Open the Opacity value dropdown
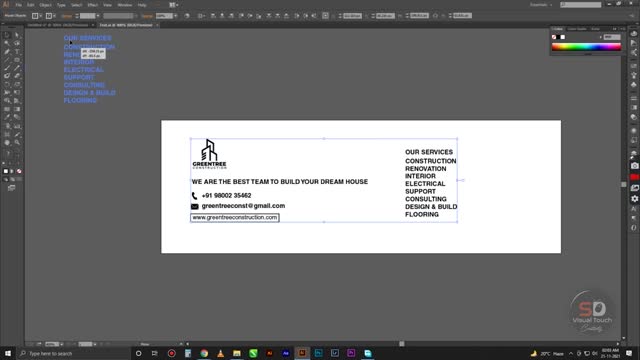The image size is (640, 360). [x=176, y=16]
